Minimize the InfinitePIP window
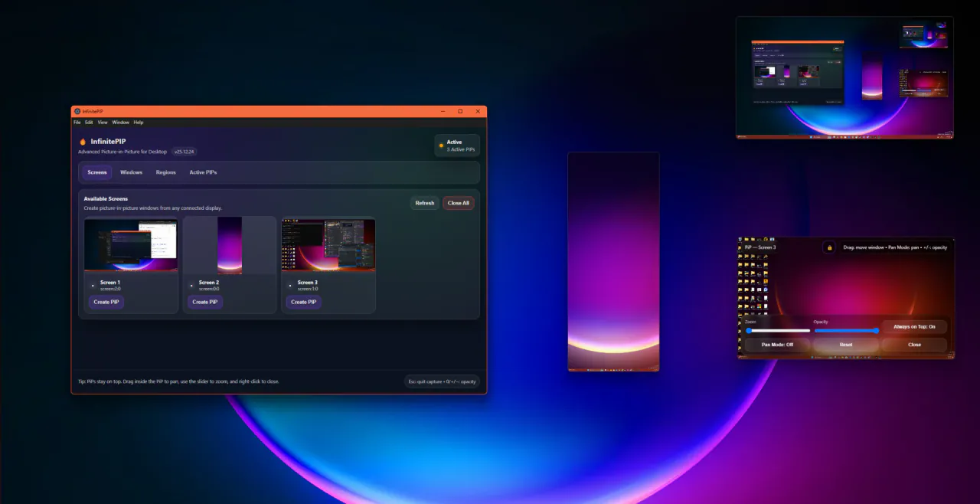This screenshot has height=504, width=980. click(443, 111)
